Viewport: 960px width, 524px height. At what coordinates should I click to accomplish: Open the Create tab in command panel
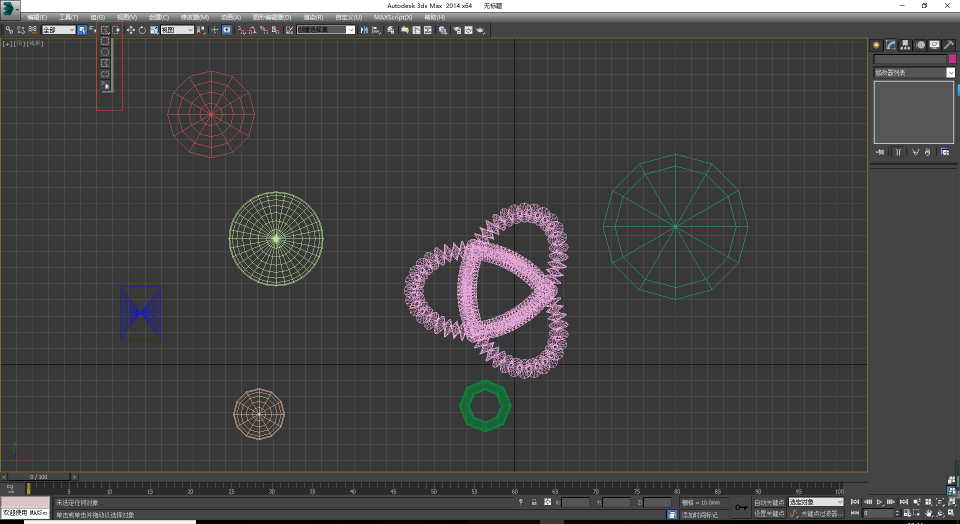pyautogui.click(x=876, y=45)
